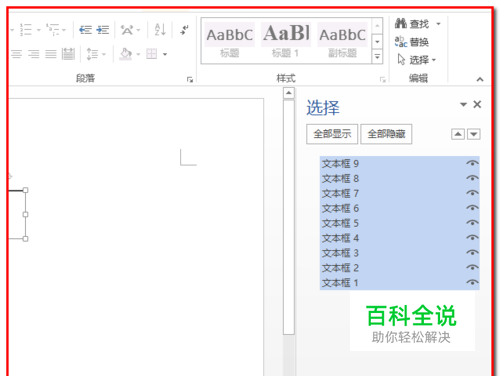This screenshot has width=500, height=376.
Task: Click the borders grid icon
Action: click(151, 54)
